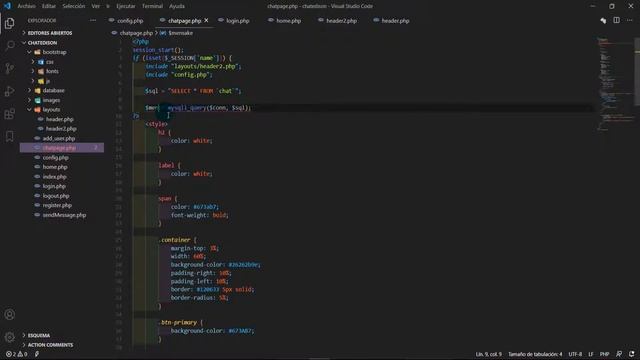Select chatpage.php in the explorer tree
Image resolution: width=640 pixels, height=360 pixels.
[x=62, y=148]
